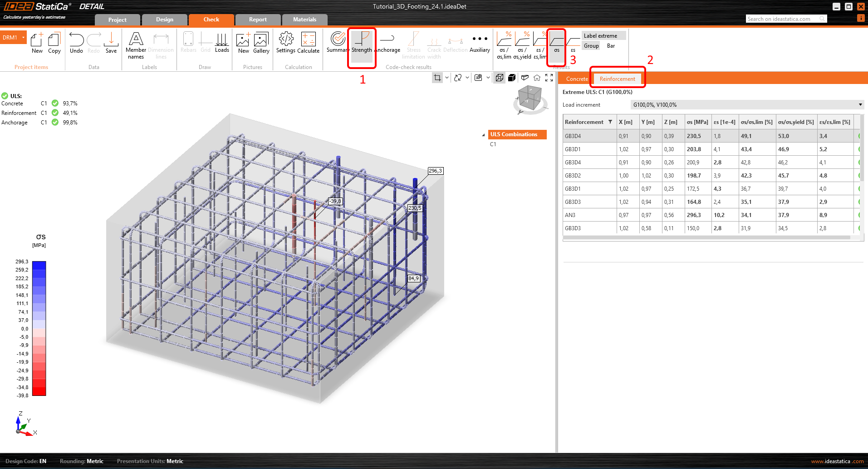Collapse the ULS Combinations tree
Viewport: 868px width, 469px height.
[483, 135]
